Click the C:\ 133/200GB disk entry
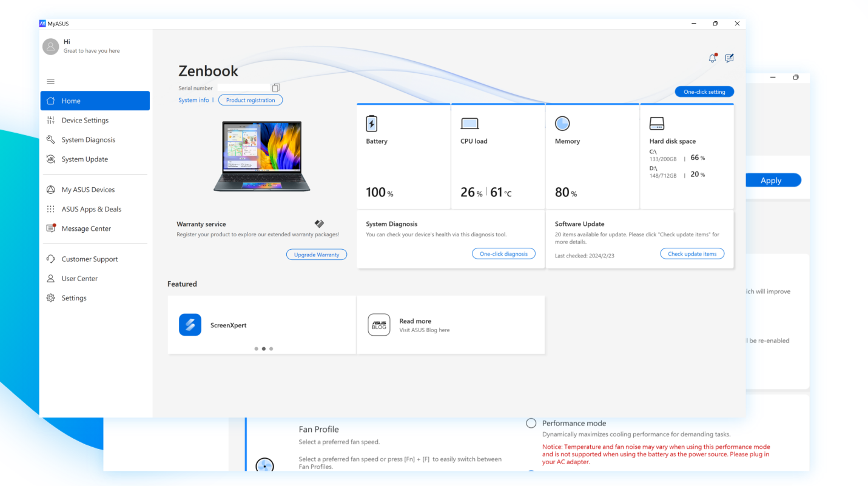The image size is (868, 486). click(x=677, y=155)
